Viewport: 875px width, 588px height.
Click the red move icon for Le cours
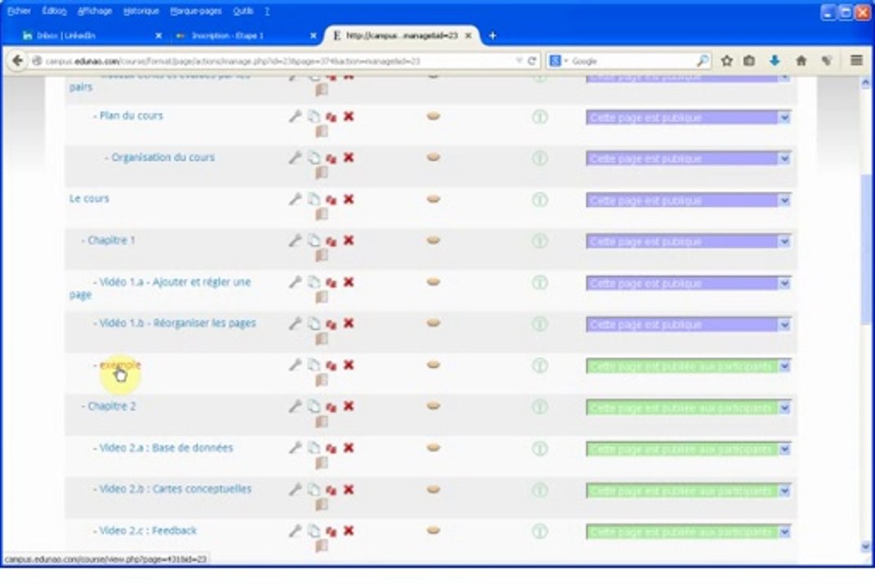331,200
